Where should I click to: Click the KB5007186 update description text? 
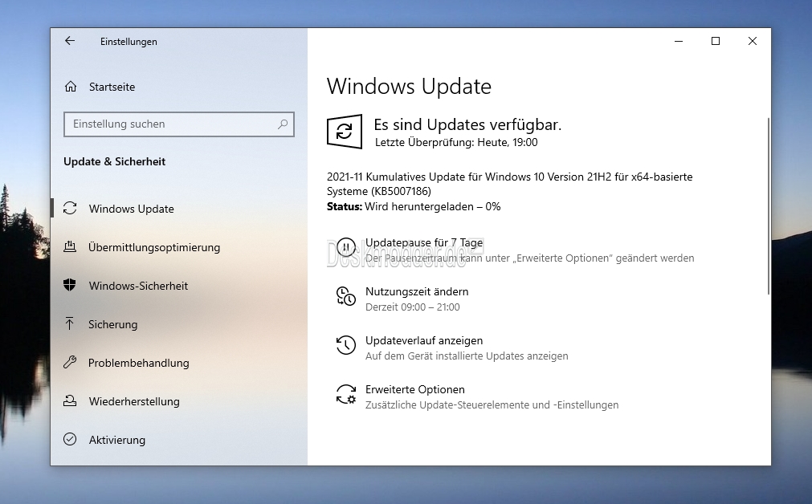point(509,184)
